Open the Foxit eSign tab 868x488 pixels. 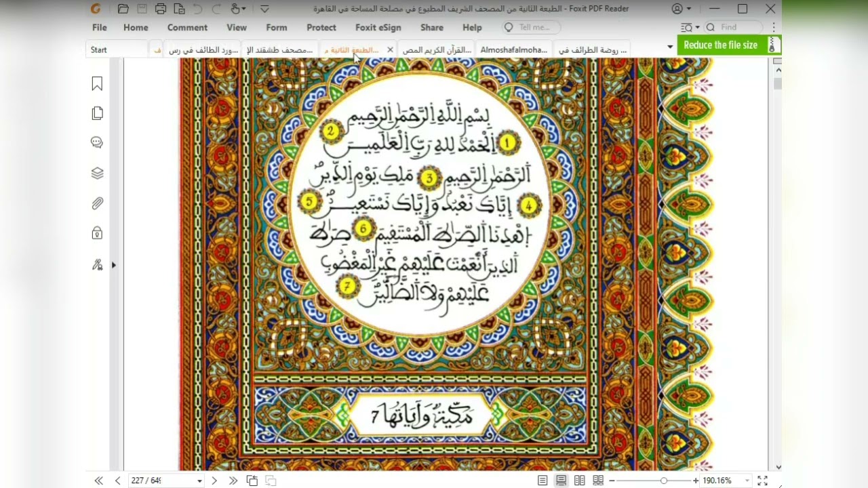(x=378, y=28)
